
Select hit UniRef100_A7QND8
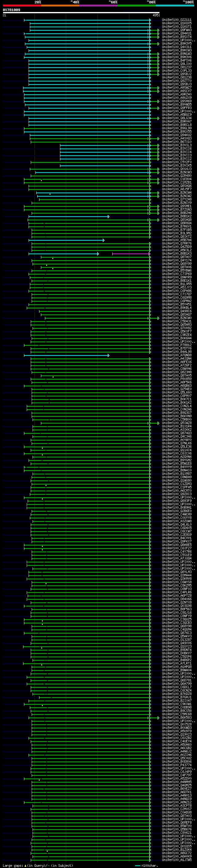(176, 355)
